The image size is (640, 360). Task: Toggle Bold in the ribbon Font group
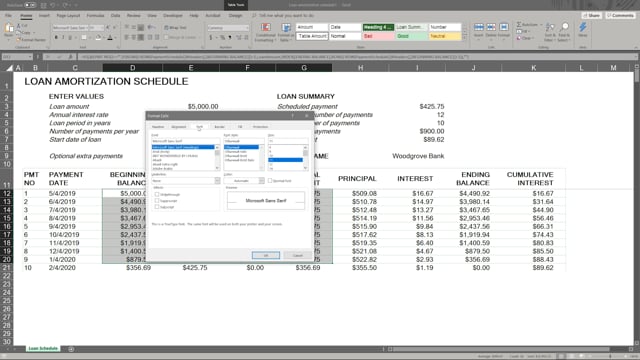pyautogui.click(x=56, y=38)
